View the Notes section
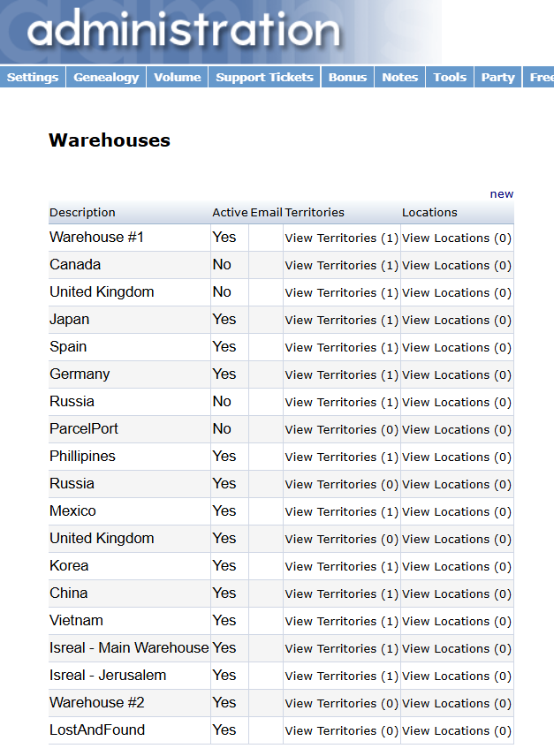This screenshot has height=756, width=554. [x=399, y=77]
